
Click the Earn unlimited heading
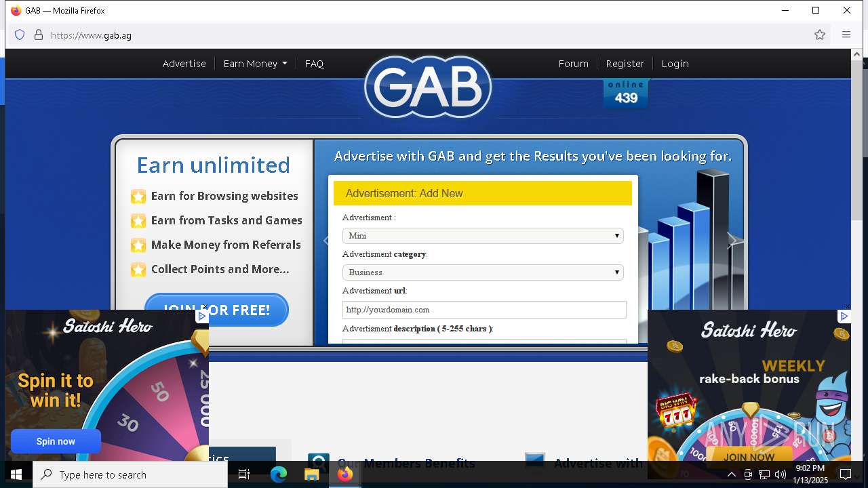click(213, 165)
